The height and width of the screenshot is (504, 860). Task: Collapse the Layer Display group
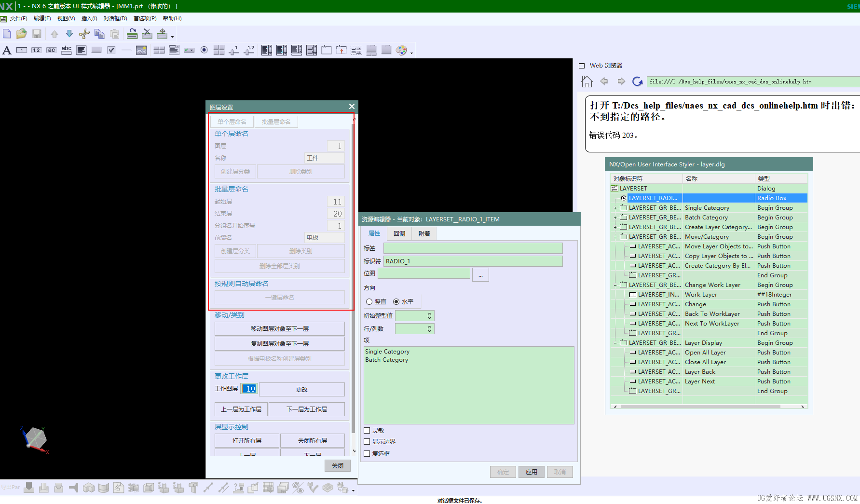pyautogui.click(x=615, y=343)
